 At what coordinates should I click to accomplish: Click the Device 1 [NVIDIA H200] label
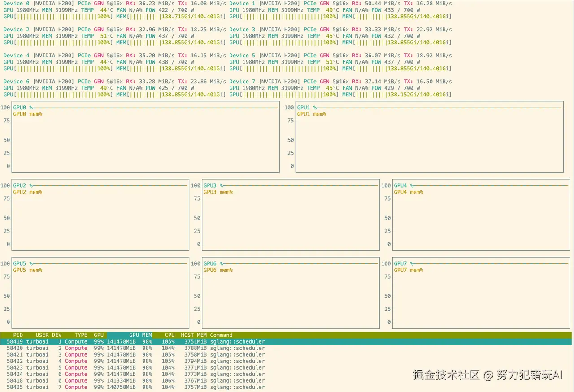[265, 4]
